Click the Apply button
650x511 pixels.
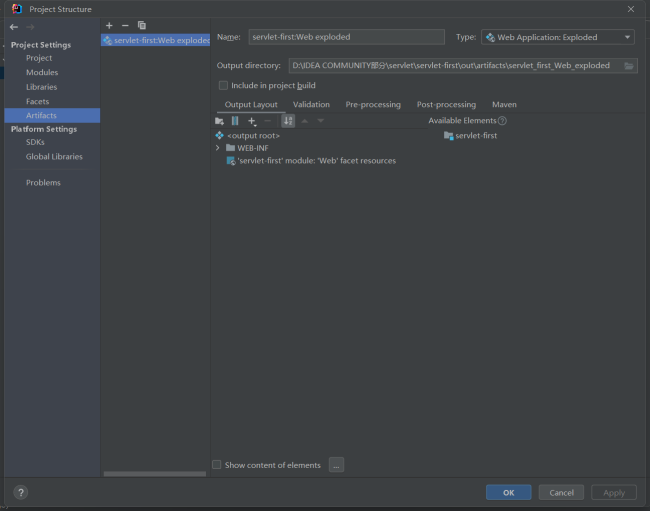pyautogui.click(x=614, y=492)
